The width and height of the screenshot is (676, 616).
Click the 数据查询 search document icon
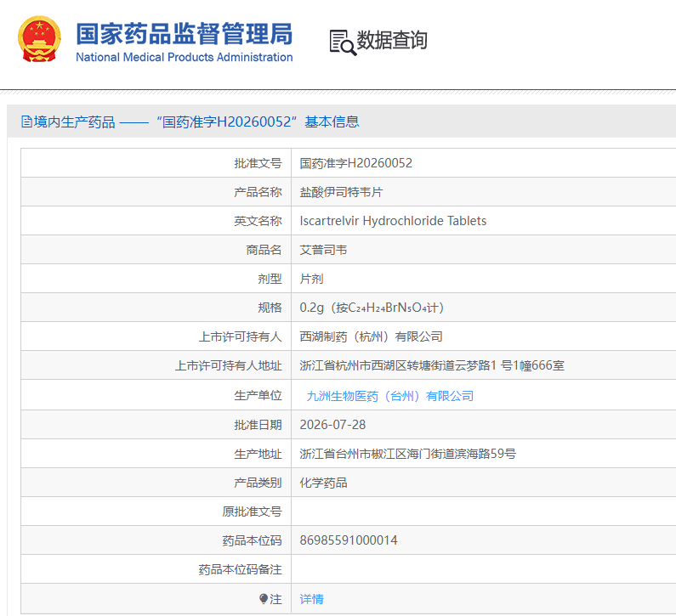[343, 42]
